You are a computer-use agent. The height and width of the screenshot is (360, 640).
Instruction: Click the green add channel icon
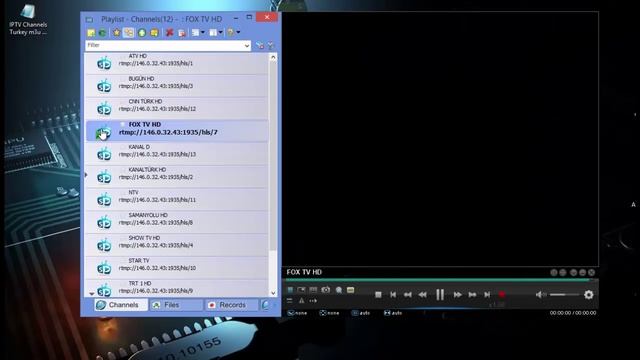click(142, 33)
